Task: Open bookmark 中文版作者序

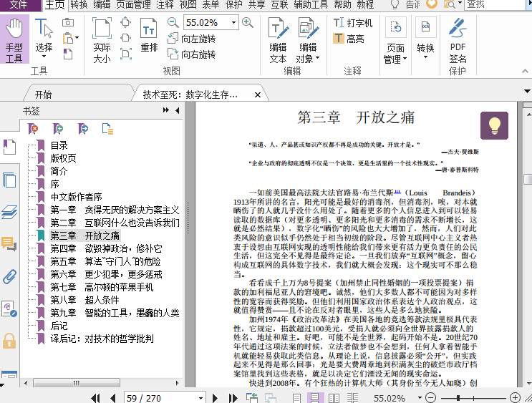Action: [x=77, y=197]
